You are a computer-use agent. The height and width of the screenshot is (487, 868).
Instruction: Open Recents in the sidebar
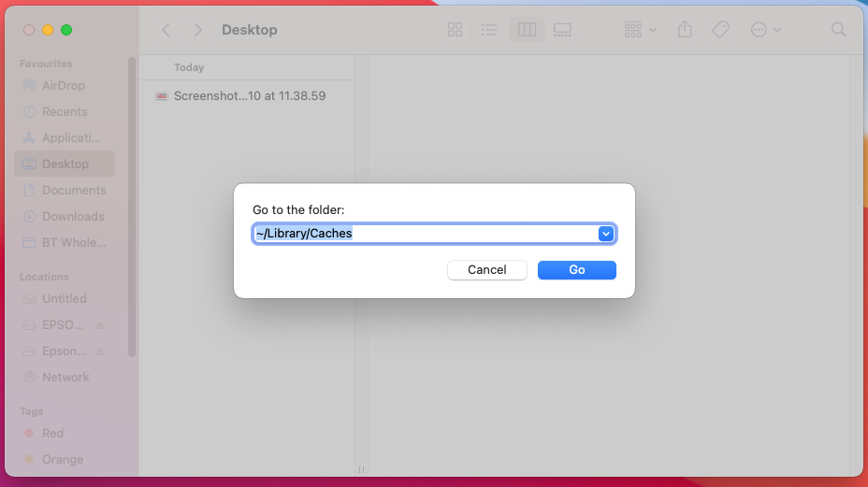(65, 112)
